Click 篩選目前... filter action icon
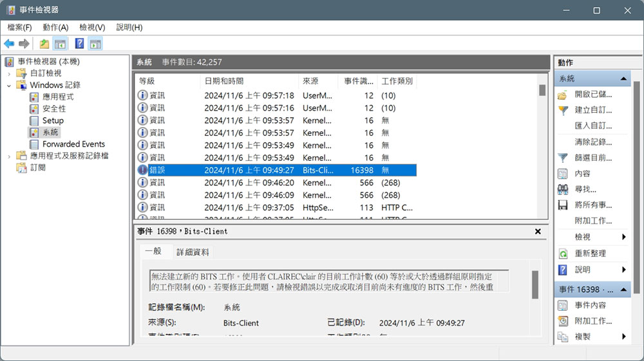This screenshot has width=644, height=361. pyautogui.click(x=563, y=158)
